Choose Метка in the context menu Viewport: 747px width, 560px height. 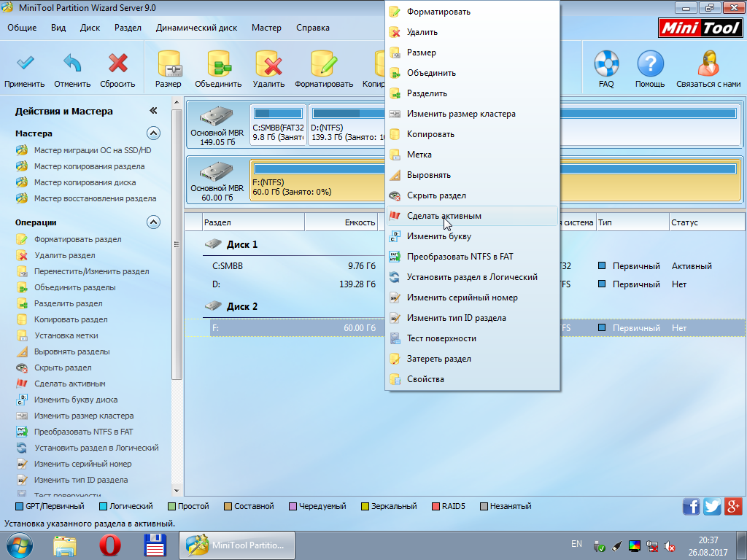point(472,155)
